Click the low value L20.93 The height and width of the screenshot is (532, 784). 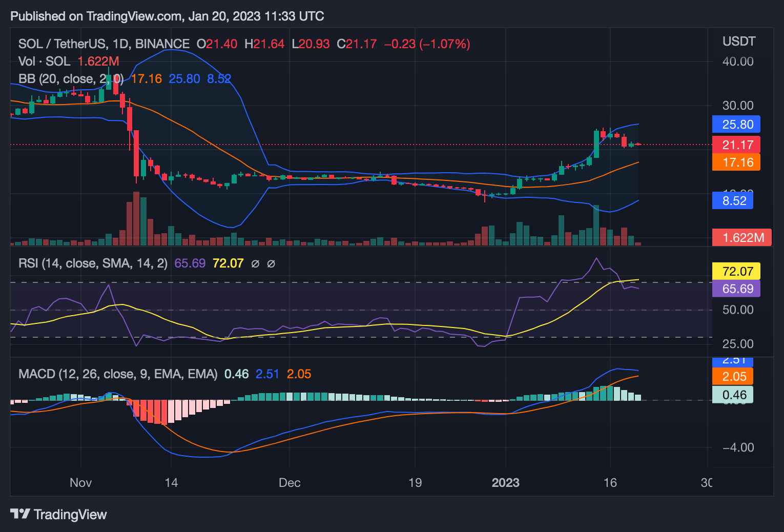[311, 44]
